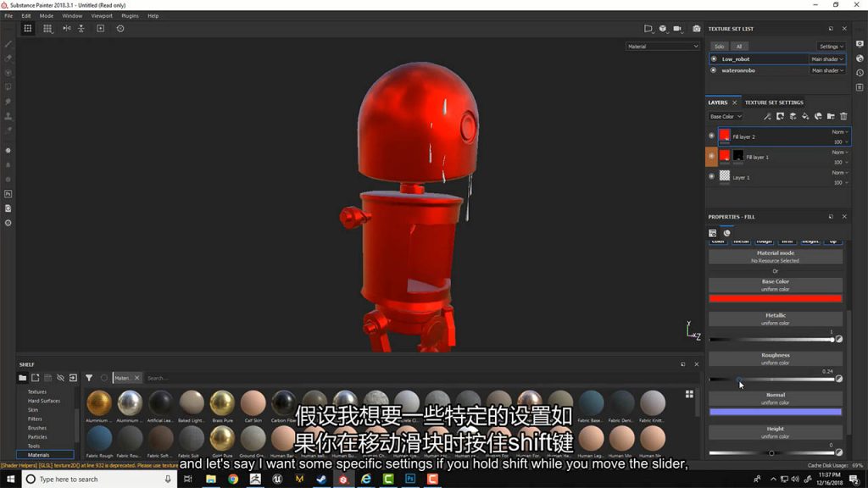Toggle visibility of Layer 1

[x=711, y=176]
